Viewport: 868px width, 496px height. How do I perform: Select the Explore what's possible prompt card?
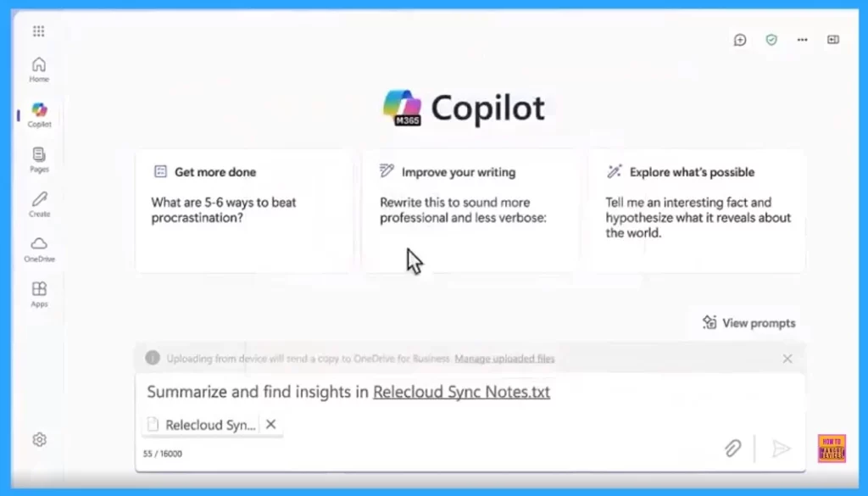click(697, 211)
